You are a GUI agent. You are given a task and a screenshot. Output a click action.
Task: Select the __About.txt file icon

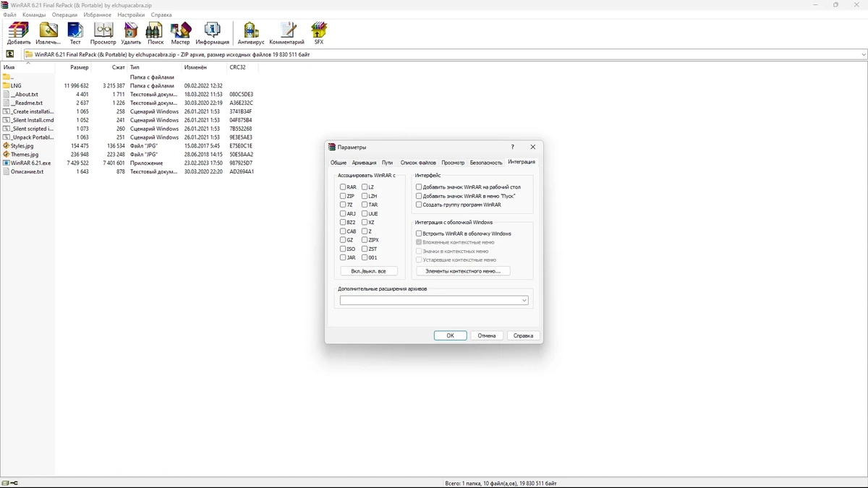(x=7, y=94)
